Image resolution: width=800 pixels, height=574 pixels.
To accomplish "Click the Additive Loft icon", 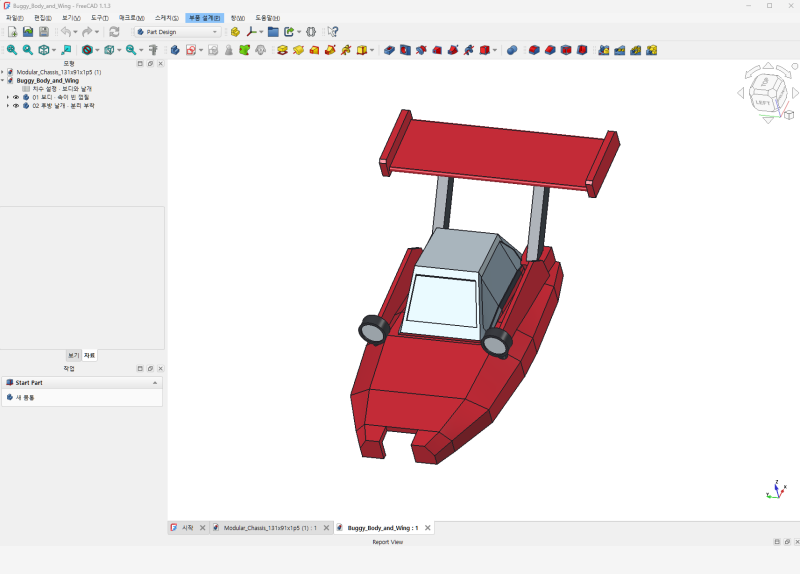I will tap(314, 50).
